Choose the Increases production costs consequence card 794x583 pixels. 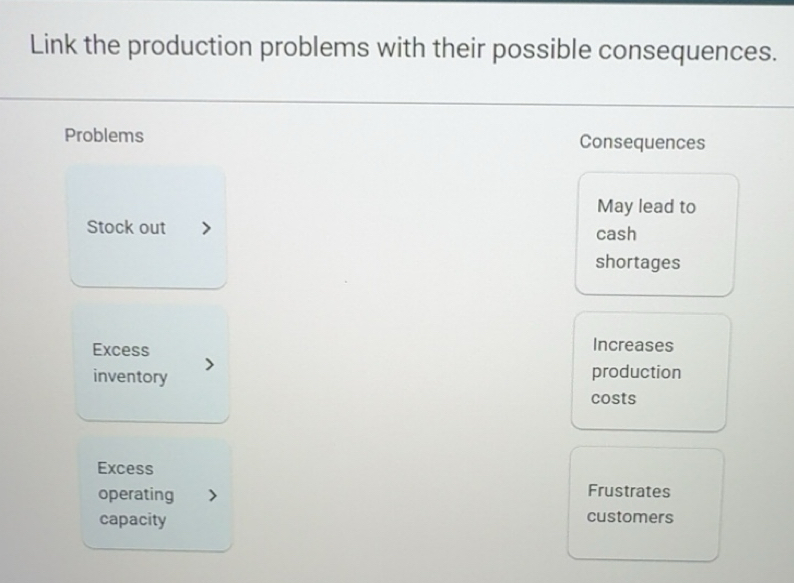(649, 372)
